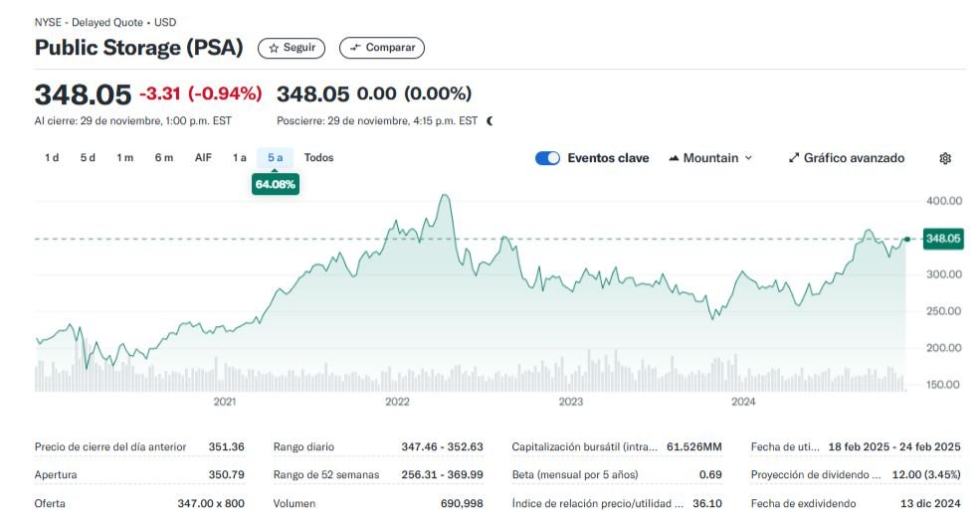Click Rango de 52 semanas value
980x511 pixels.
point(442,475)
